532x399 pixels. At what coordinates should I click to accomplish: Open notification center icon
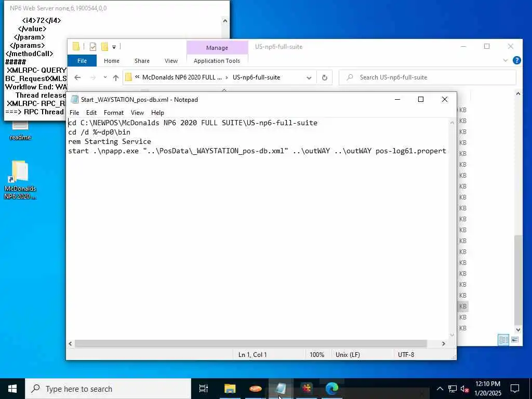coord(515,389)
